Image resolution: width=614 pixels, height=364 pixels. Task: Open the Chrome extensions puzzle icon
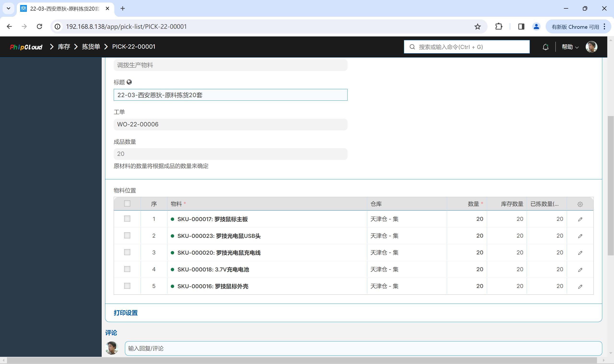click(x=498, y=26)
